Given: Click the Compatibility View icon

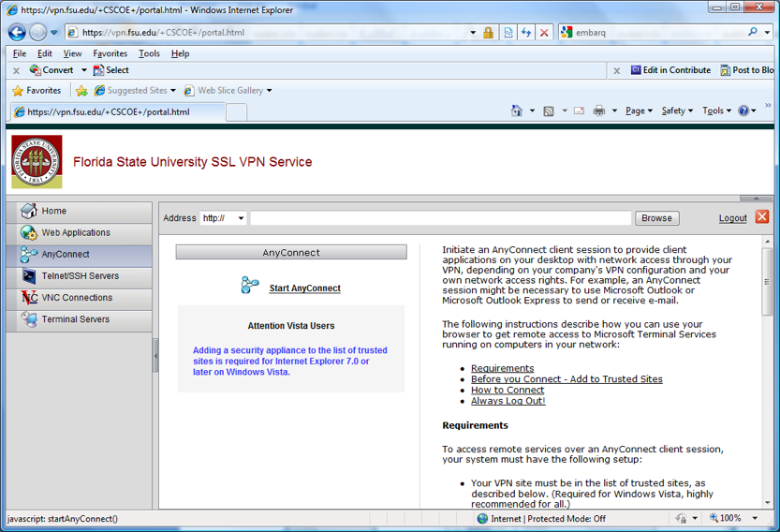Looking at the screenshot, I should click(x=508, y=33).
